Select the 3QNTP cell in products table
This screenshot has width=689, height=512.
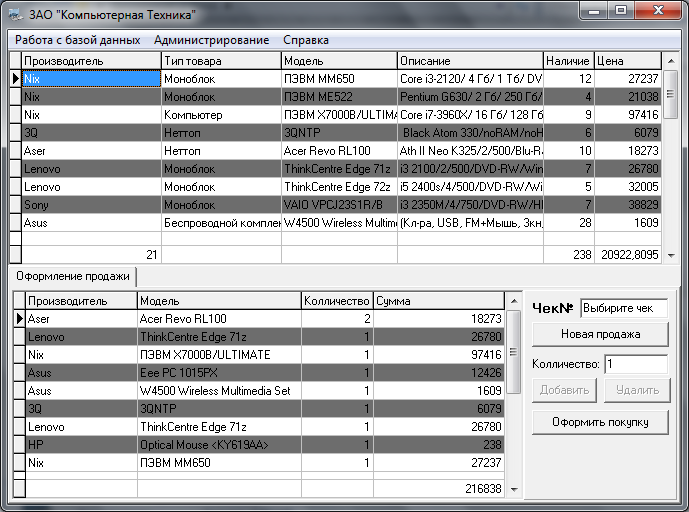pyautogui.click(x=339, y=133)
